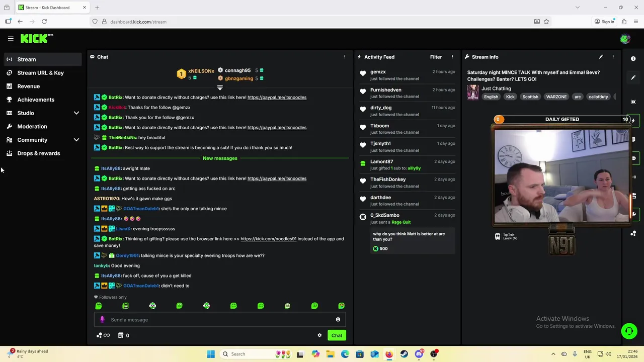
Task: Open the shop icon showing 0
Action: pyautogui.click(x=123, y=335)
